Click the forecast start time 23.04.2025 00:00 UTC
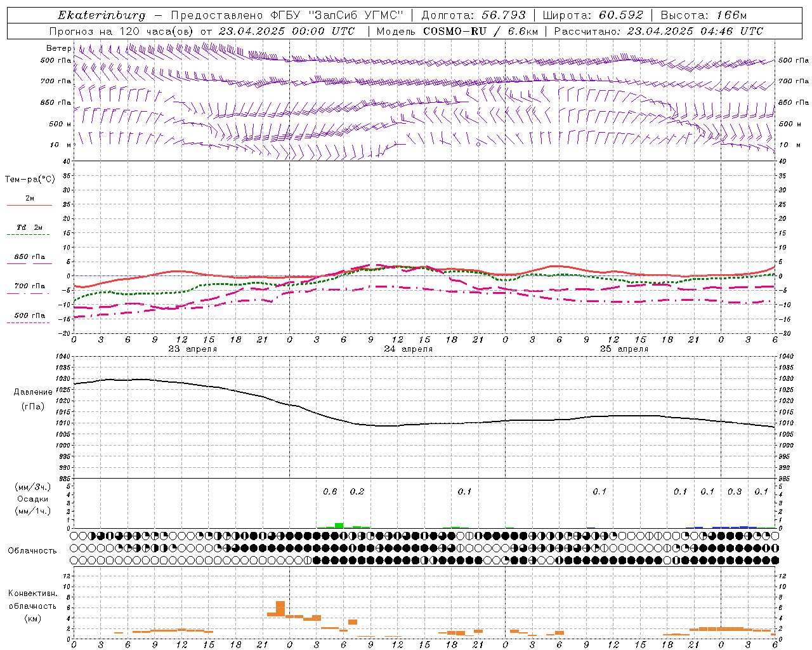The image size is (812, 650). [x=287, y=31]
